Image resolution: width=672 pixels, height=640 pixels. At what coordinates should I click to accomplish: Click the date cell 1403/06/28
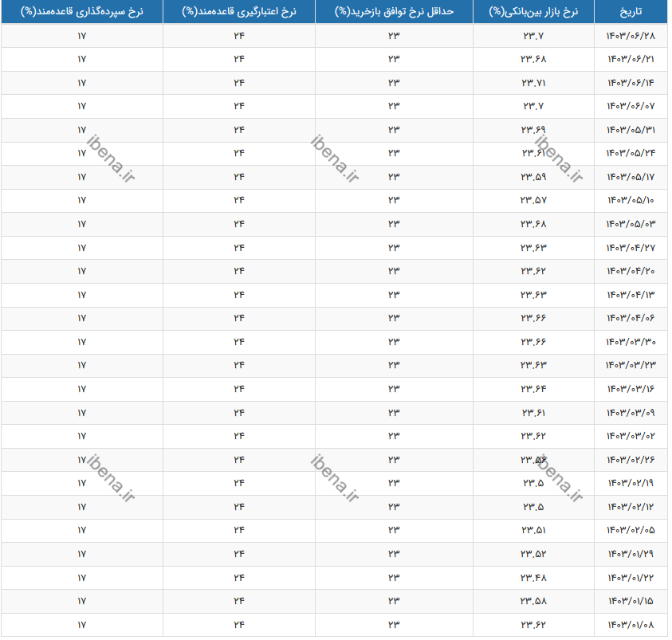tap(631, 37)
